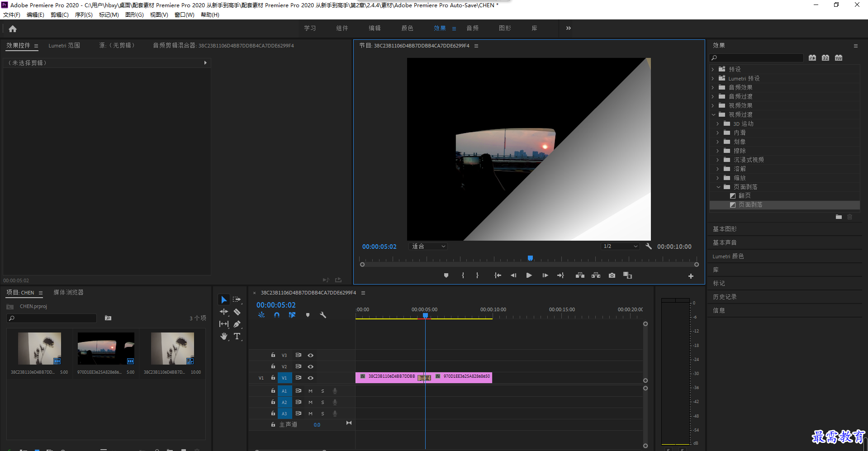Click Add Marker in program monitor
This screenshot has width=868, height=451.
tap(446, 275)
